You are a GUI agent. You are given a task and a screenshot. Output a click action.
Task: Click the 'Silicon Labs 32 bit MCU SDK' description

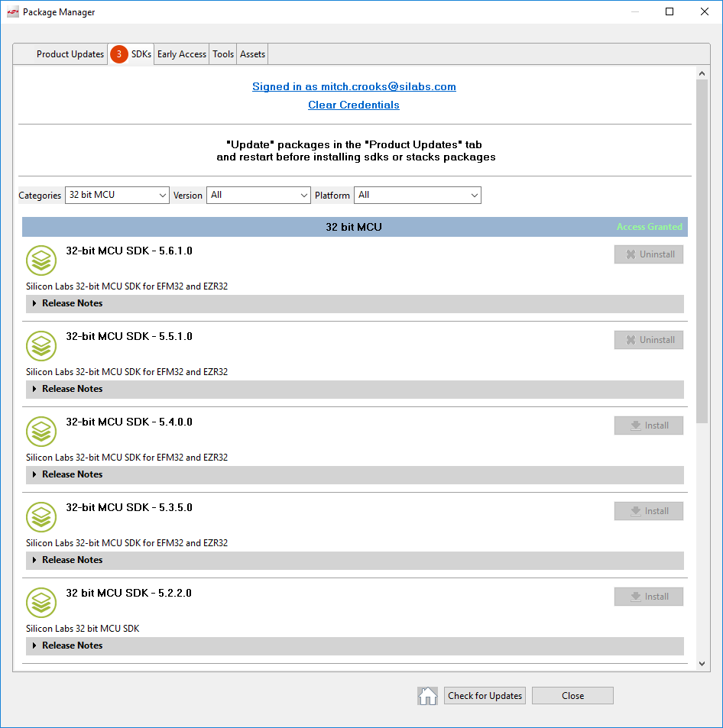click(x=83, y=629)
